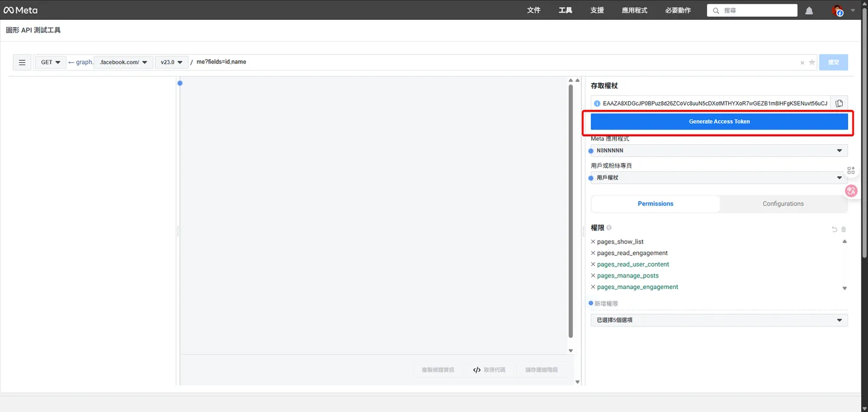Click the response panel vertical scrollbar

[571, 211]
